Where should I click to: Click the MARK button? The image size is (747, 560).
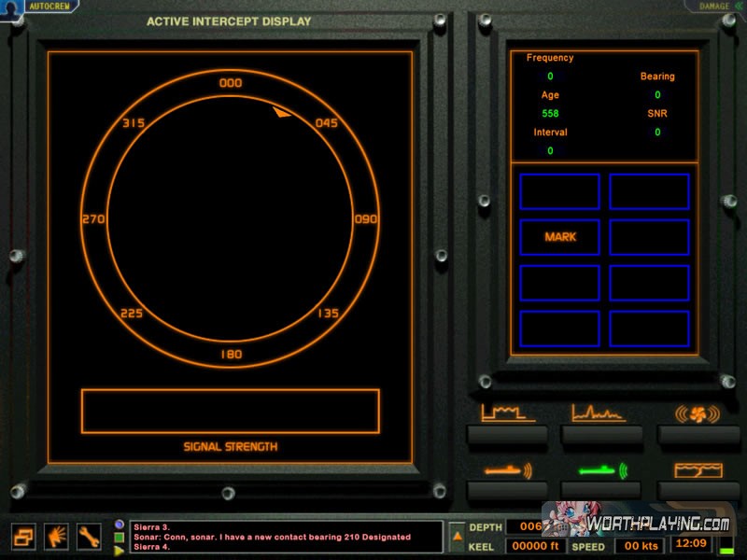tap(559, 237)
